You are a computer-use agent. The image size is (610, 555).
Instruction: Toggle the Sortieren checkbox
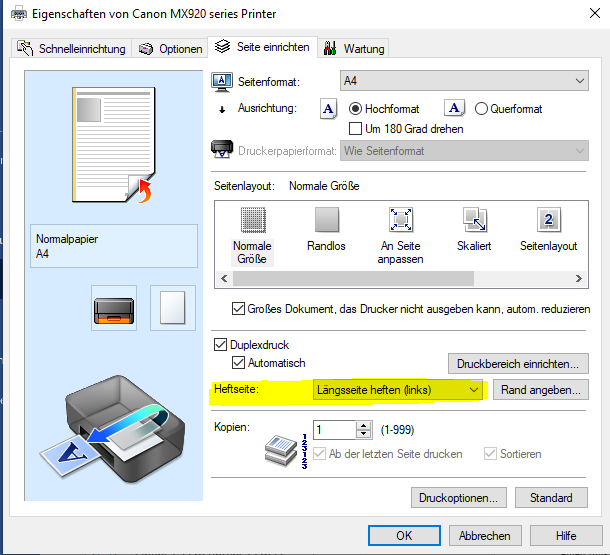[490, 453]
